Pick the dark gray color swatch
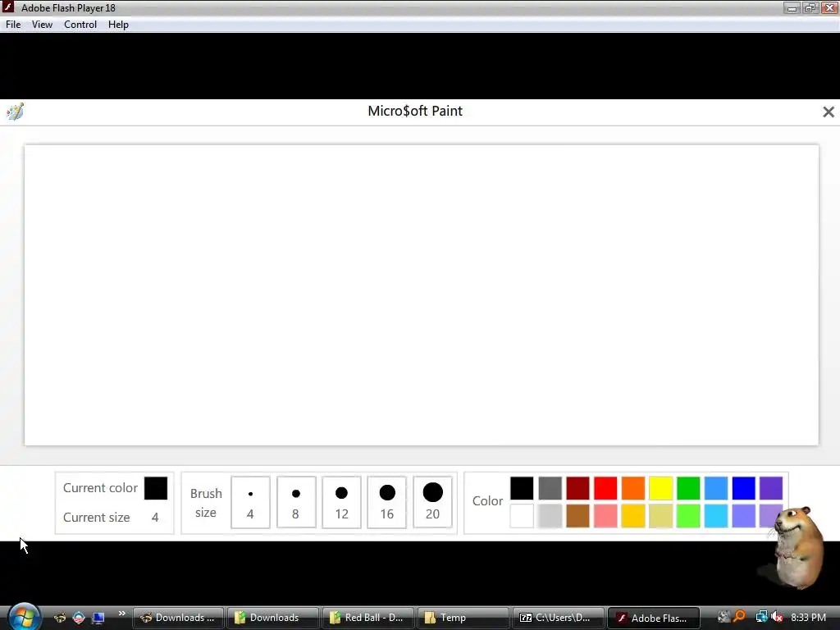 [x=550, y=488]
